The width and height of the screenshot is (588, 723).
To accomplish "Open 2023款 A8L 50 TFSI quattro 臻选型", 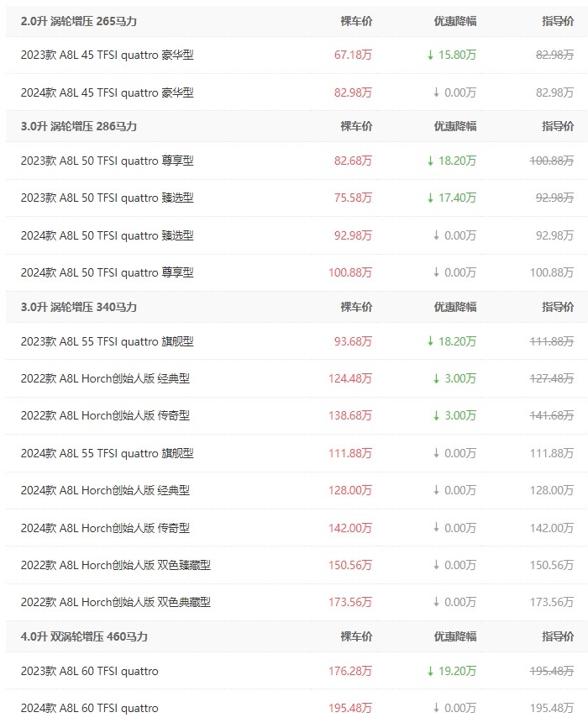I will point(107,198).
